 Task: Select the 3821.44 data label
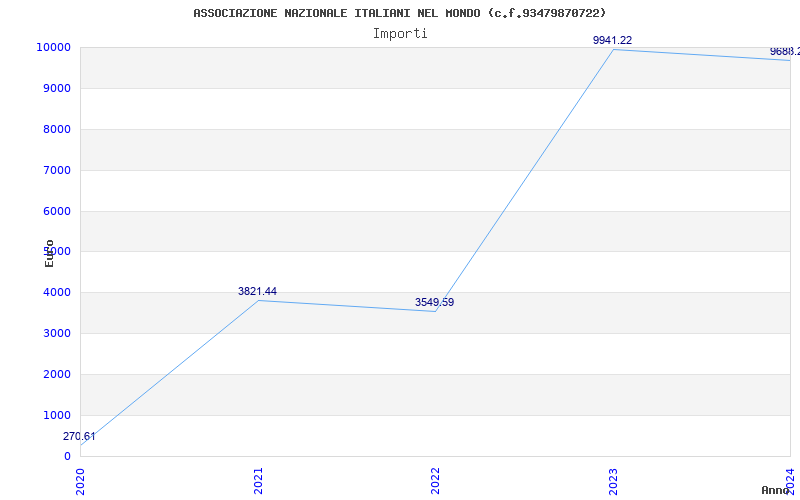coord(257,291)
